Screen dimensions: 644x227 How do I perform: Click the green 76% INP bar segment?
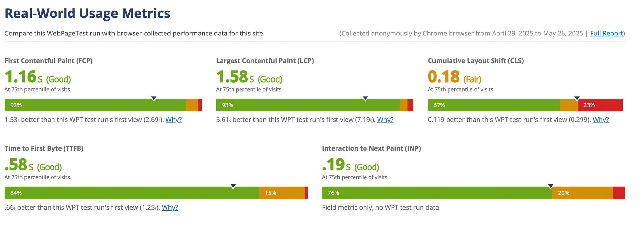point(437,193)
